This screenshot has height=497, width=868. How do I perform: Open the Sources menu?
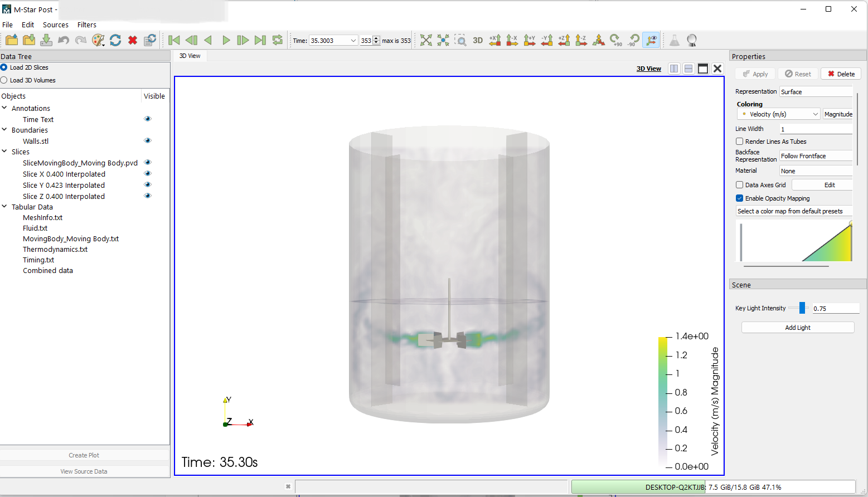pos(56,25)
